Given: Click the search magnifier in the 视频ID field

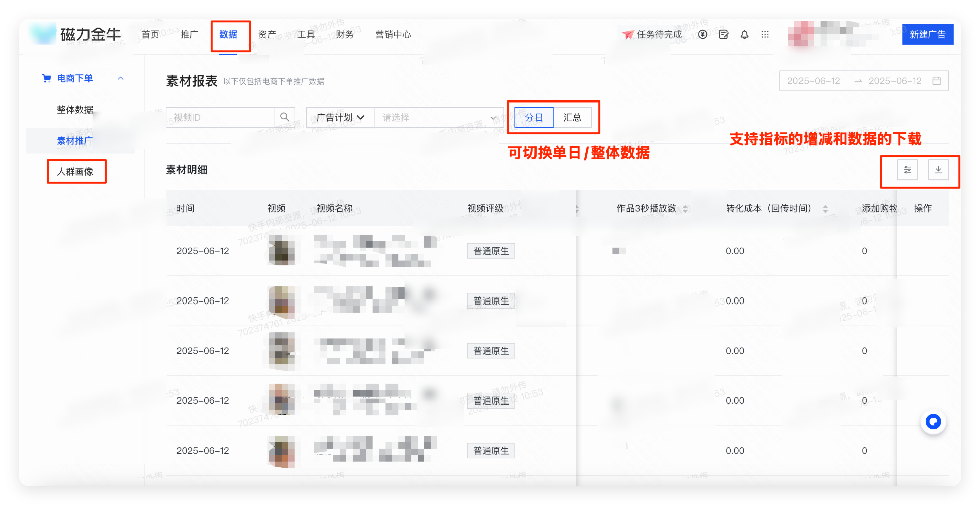Looking at the screenshot, I should [x=285, y=117].
